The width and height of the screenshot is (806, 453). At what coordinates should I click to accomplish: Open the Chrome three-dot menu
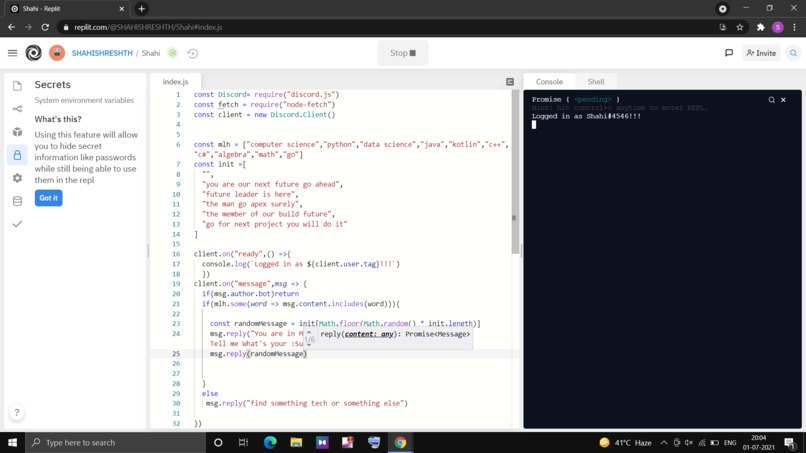(794, 27)
